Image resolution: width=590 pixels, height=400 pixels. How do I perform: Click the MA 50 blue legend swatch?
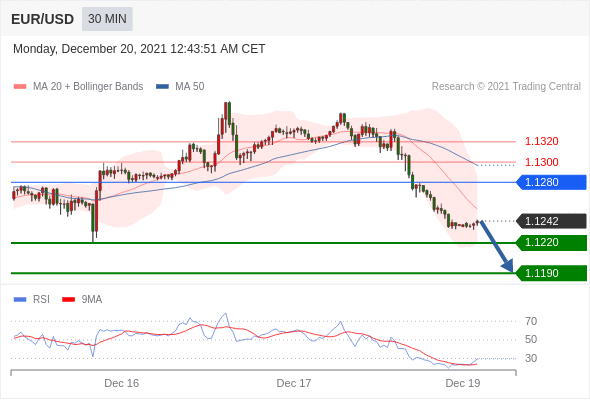click(x=162, y=87)
